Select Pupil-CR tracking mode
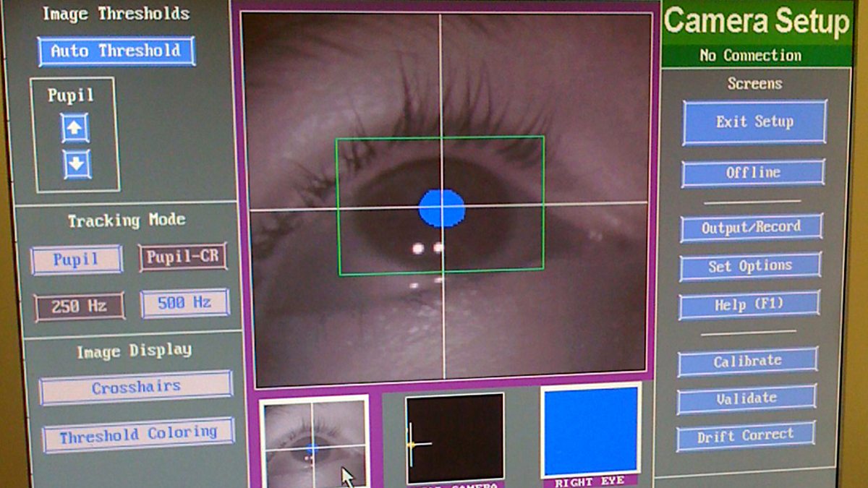This screenshot has height=488, width=868. [183, 257]
